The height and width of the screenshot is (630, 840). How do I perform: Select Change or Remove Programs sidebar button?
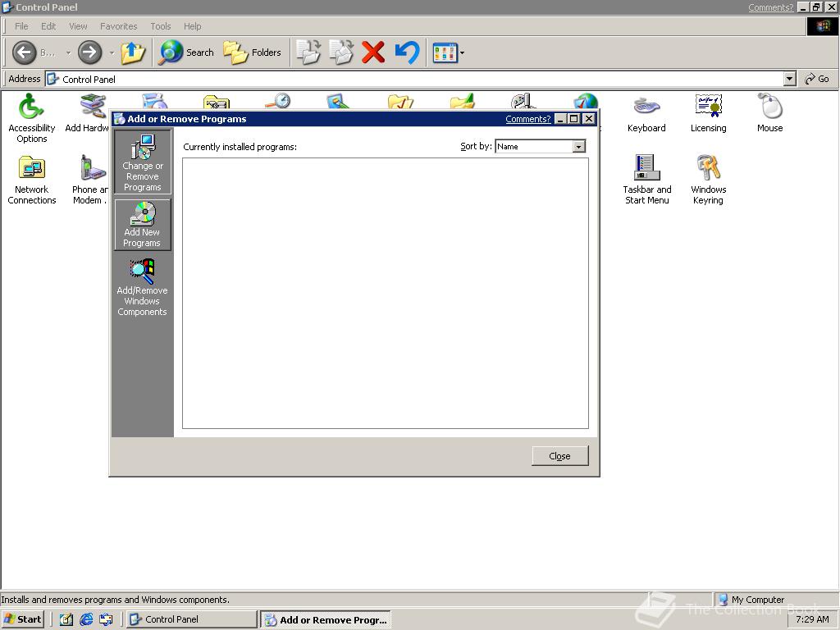pyautogui.click(x=143, y=162)
